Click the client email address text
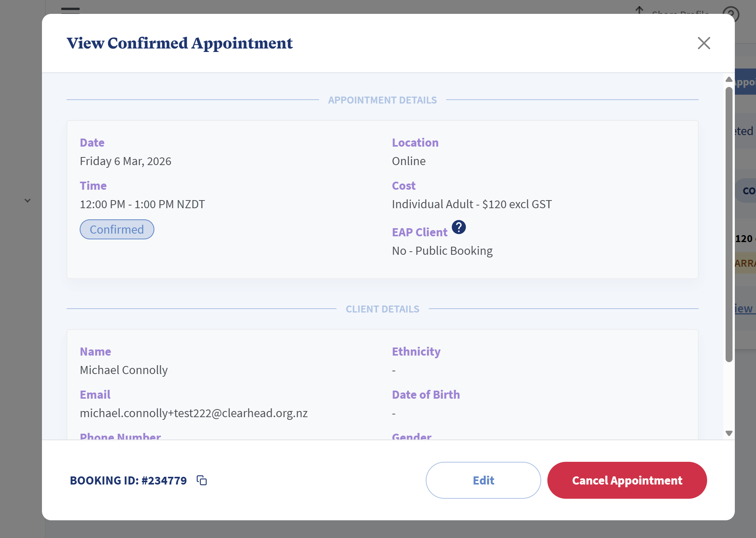The width and height of the screenshot is (756, 538). point(194,413)
